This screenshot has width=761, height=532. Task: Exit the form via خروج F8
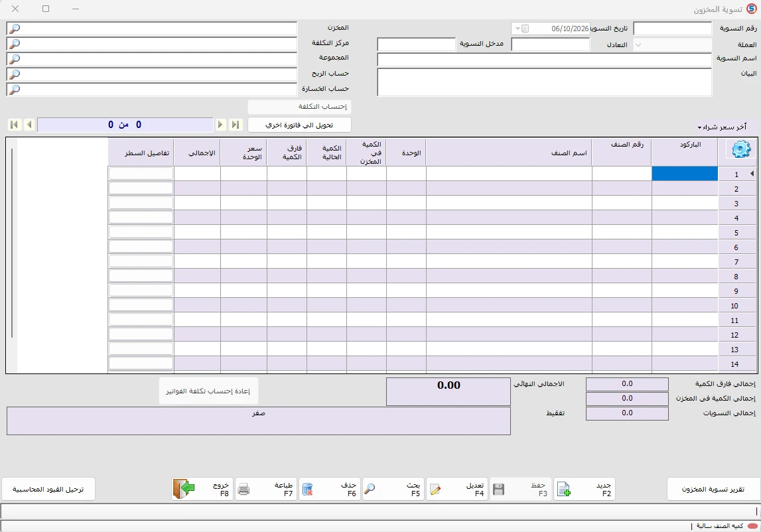[x=202, y=490]
